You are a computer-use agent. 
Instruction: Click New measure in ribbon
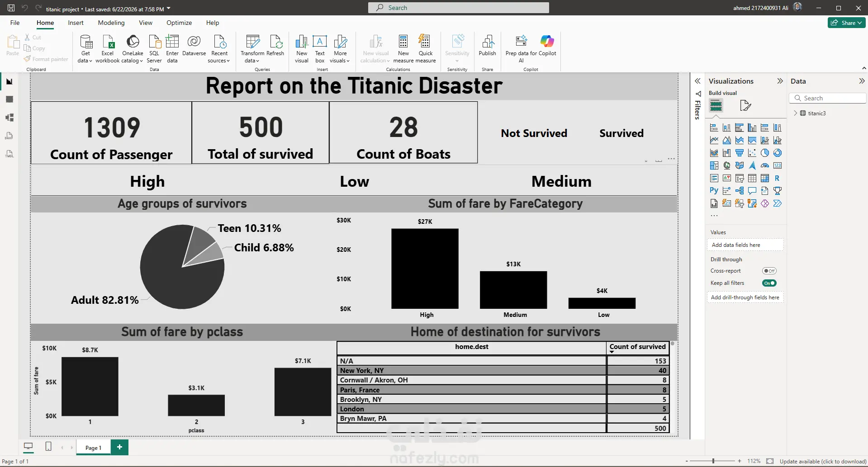click(403, 49)
